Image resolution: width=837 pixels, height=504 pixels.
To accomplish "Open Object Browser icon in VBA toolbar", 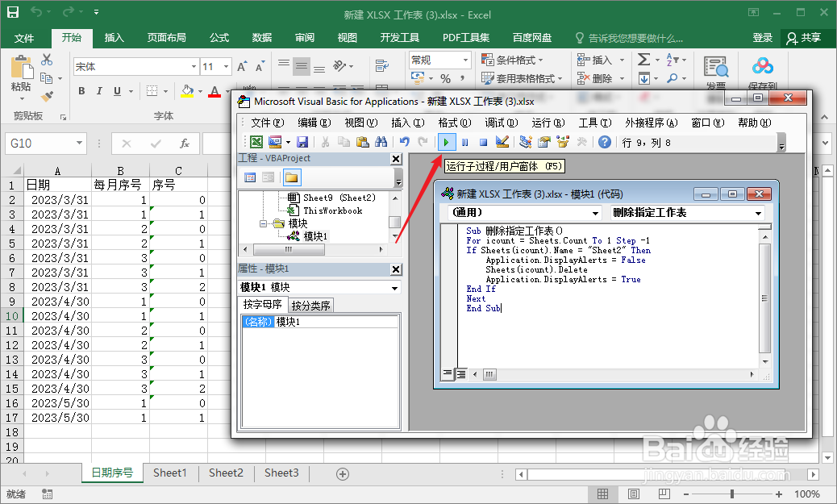I will tap(563, 142).
